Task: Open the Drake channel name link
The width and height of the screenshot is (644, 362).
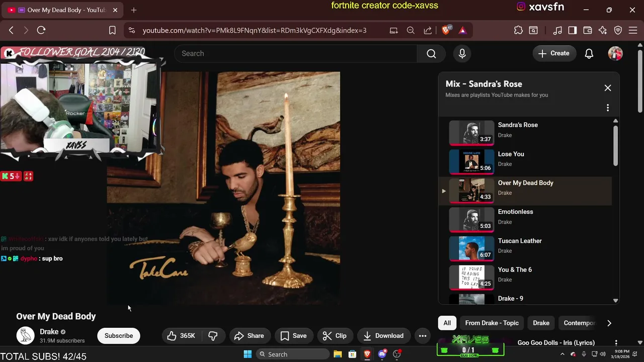Action: pyautogui.click(x=49, y=331)
